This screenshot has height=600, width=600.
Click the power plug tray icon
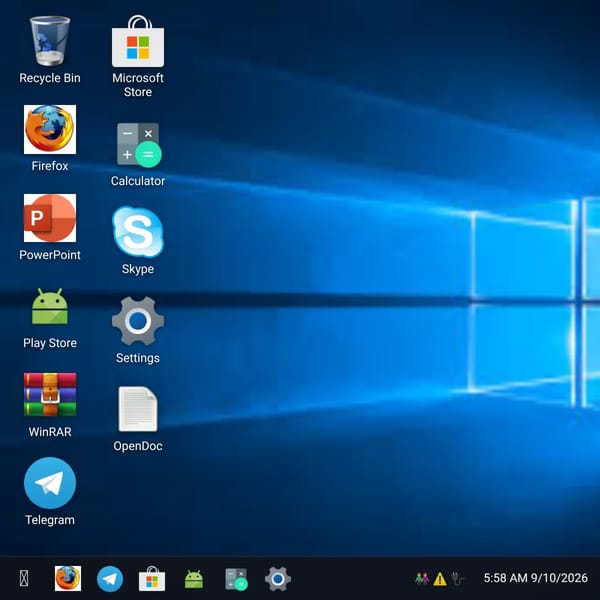[x=457, y=579]
